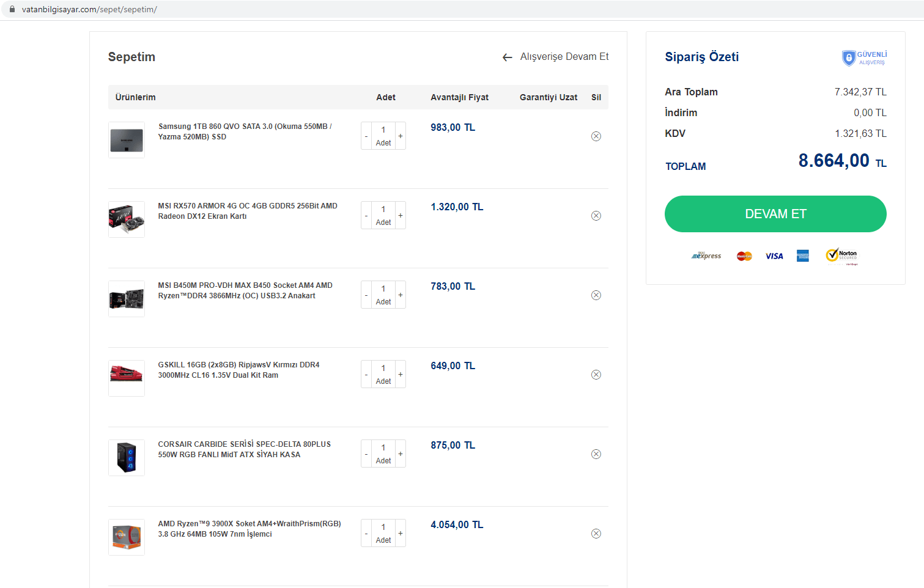Delete MSI RX570 ARMOR graphics card item
924x588 pixels.
[x=596, y=216]
